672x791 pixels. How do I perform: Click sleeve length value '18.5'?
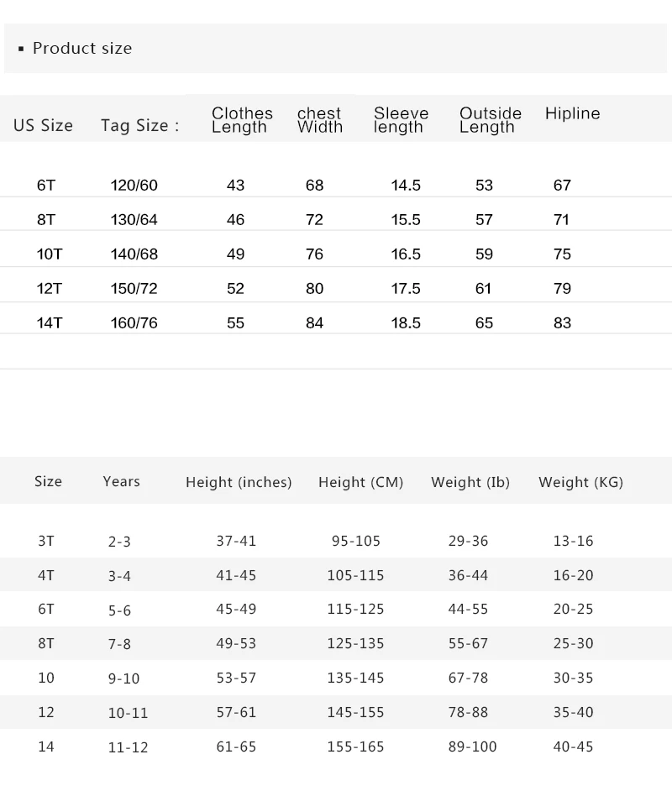406,322
